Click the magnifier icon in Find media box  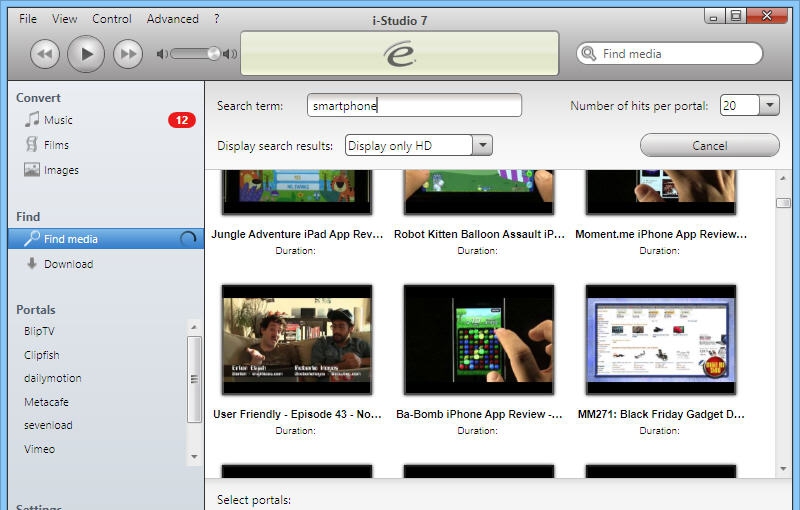(589, 53)
